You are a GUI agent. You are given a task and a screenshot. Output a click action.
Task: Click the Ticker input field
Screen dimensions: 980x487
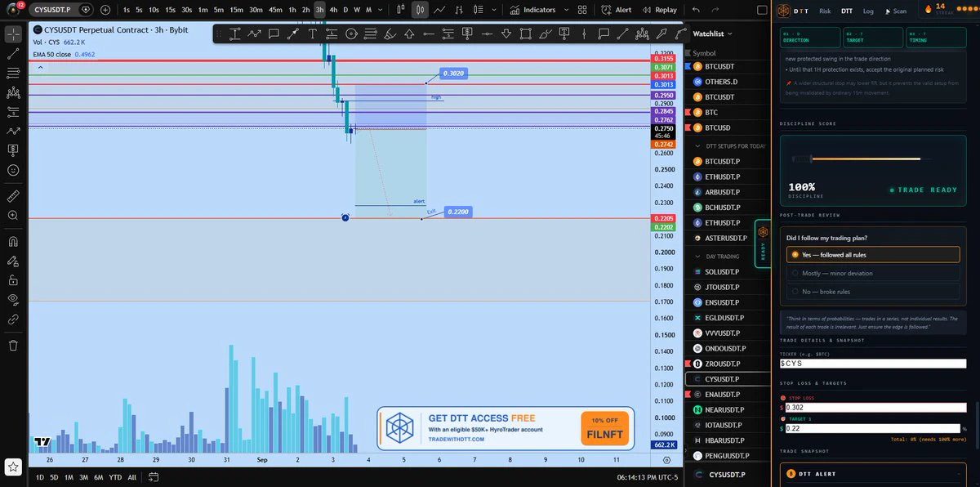(872, 364)
